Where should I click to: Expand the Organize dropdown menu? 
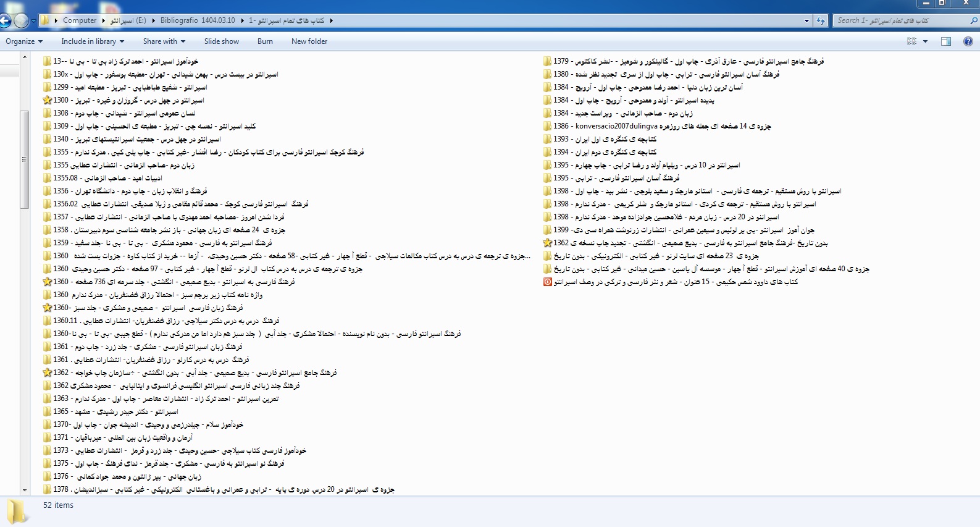pos(24,41)
